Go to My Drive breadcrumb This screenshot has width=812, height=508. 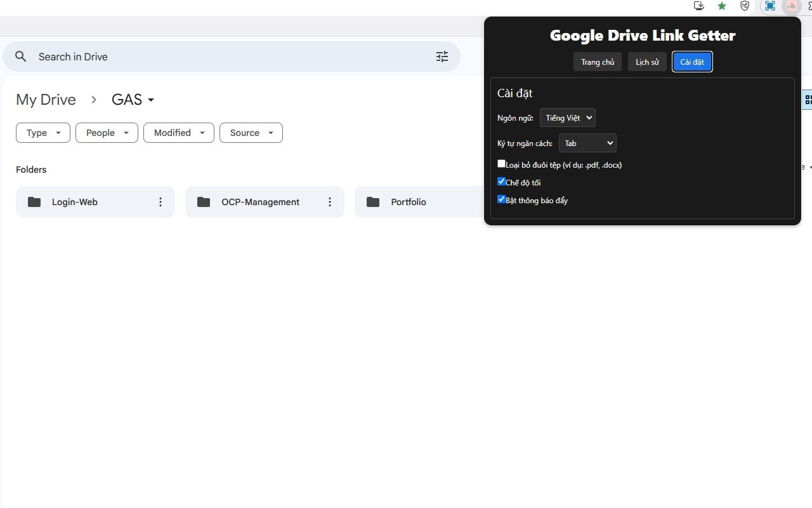[x=46, y=100]
